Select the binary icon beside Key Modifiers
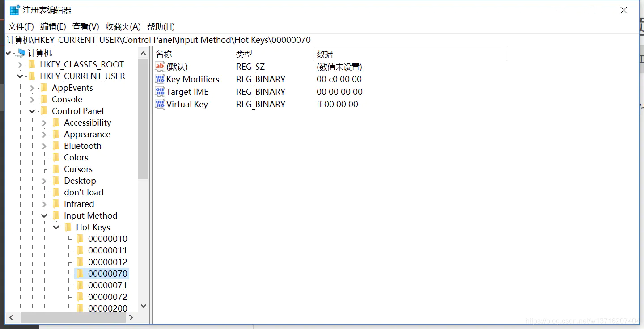644x329 pixels. point(160,79)
